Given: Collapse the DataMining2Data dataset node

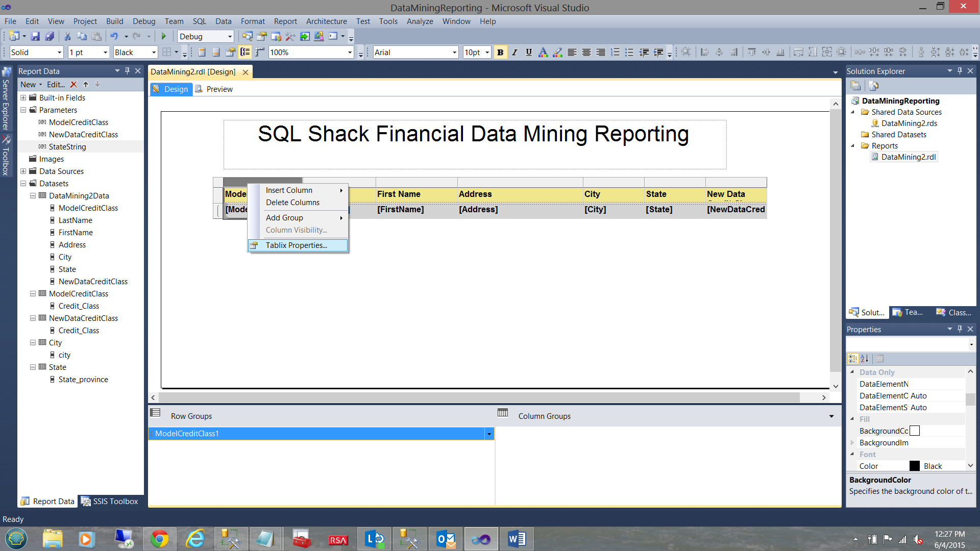Looking at the screenshot, I should point(33,195).
